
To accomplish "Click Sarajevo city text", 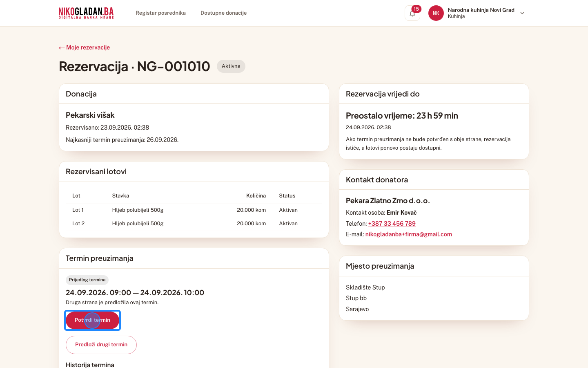I will click(357, 309).
